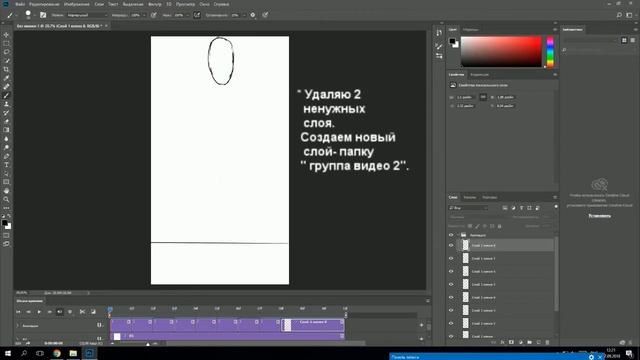
Task: Open the search icon in top right
Action: pos(619,15)
